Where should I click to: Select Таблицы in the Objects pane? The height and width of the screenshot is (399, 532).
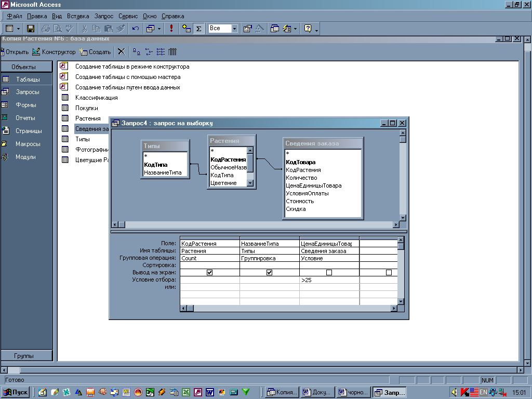pyautogui.click(x=26, y=79)
